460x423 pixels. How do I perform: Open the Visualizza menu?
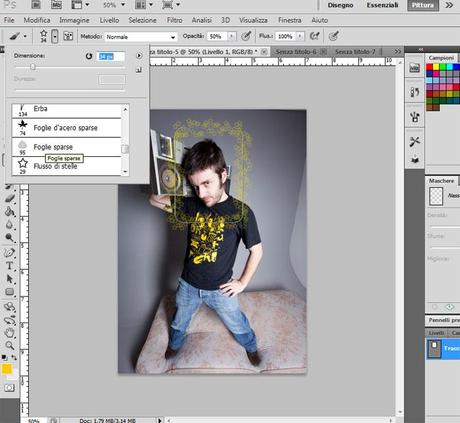pyautogui.click(x=253, y=20)
